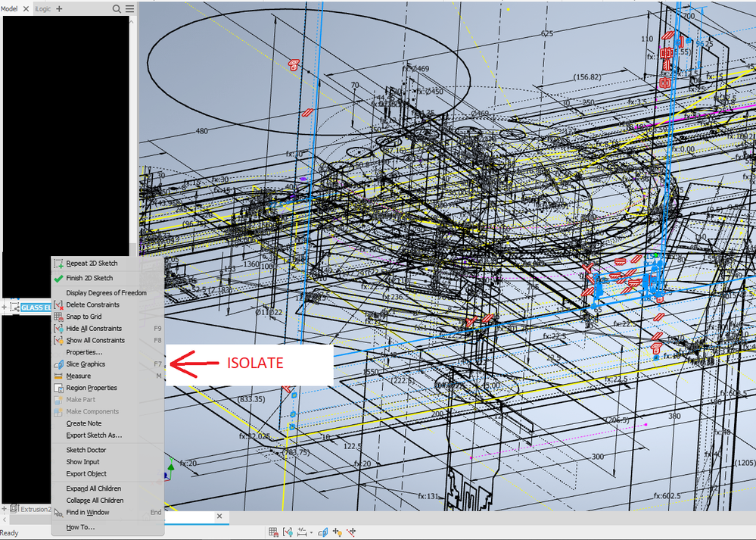
Task: Toggle dimension display icon in status toolbar
Action: (302, 532)
